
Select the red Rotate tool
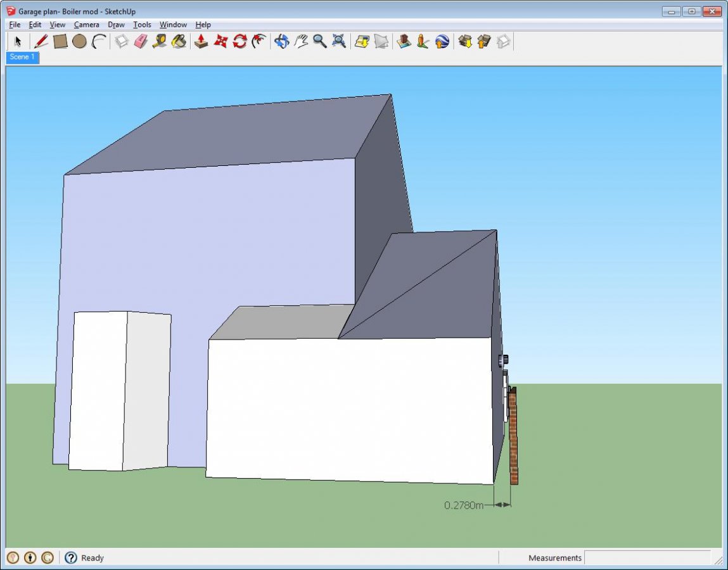coord(239,42)
